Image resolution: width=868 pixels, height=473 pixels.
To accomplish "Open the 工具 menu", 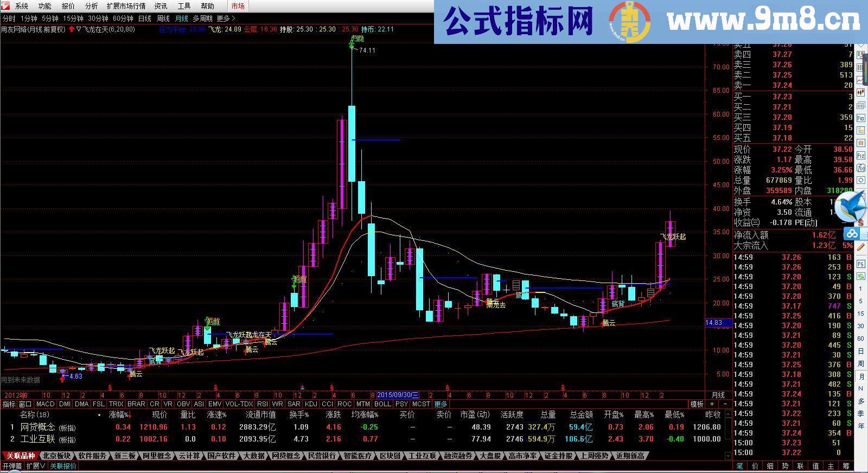I will [x=184, y=6].
